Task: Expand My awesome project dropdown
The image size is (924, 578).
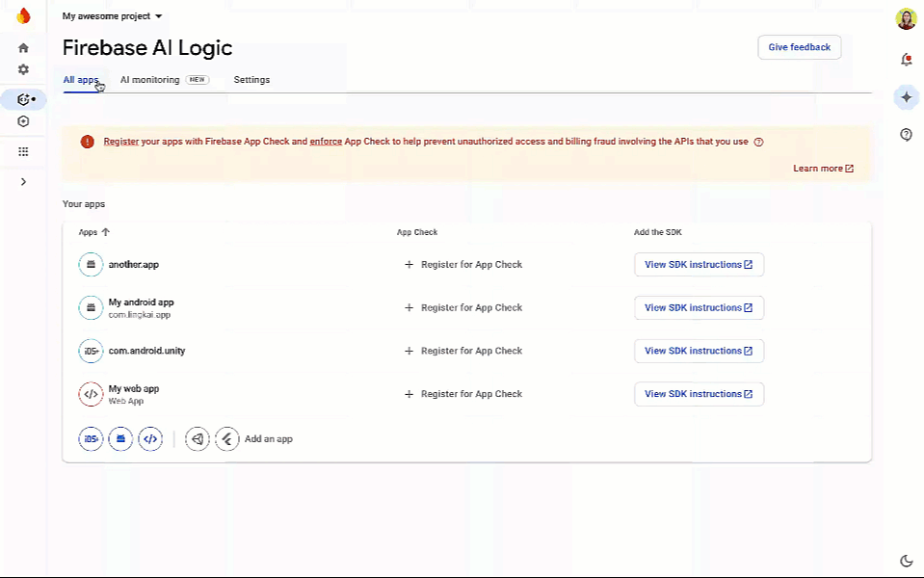Action: point(112,16)
